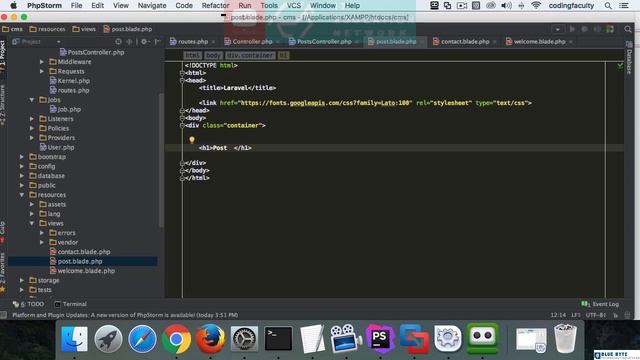Select Job.php in project tree
640x360 pixels.
(x=65, y=109)
